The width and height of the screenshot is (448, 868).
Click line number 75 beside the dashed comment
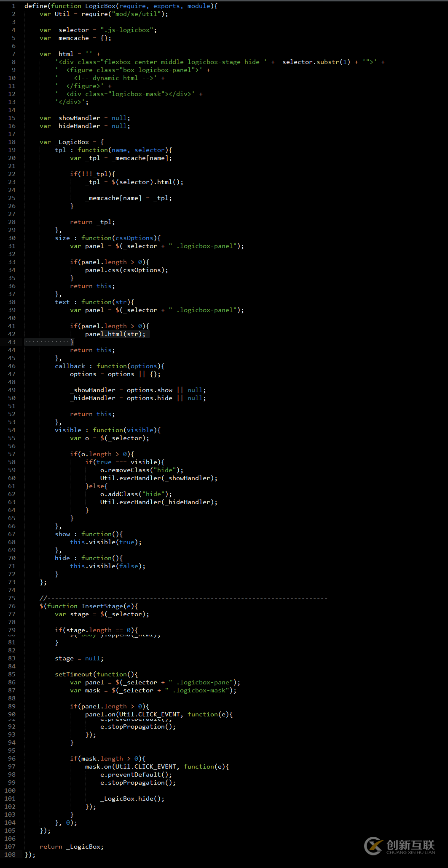[x=12, y=598]
